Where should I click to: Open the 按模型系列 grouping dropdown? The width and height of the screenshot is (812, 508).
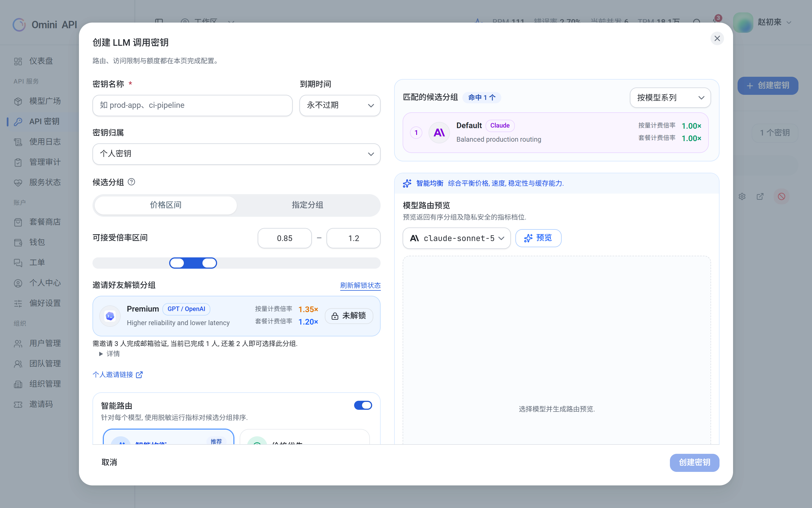pyautogui.click(x=670, y=98)
